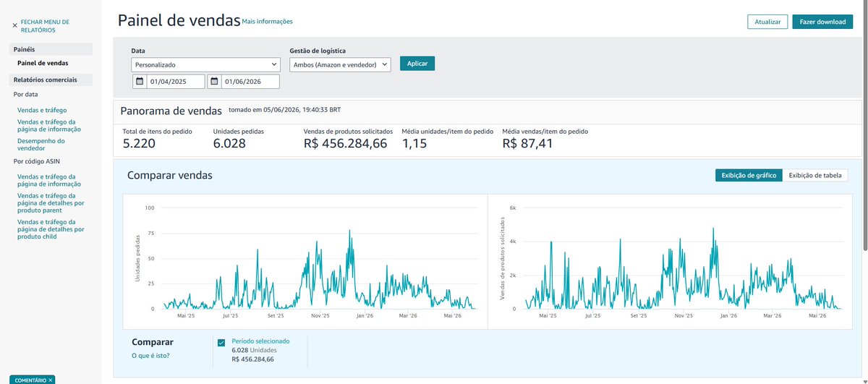
Task: Click the Total de itens value 5.220
Action: (139, 143)
